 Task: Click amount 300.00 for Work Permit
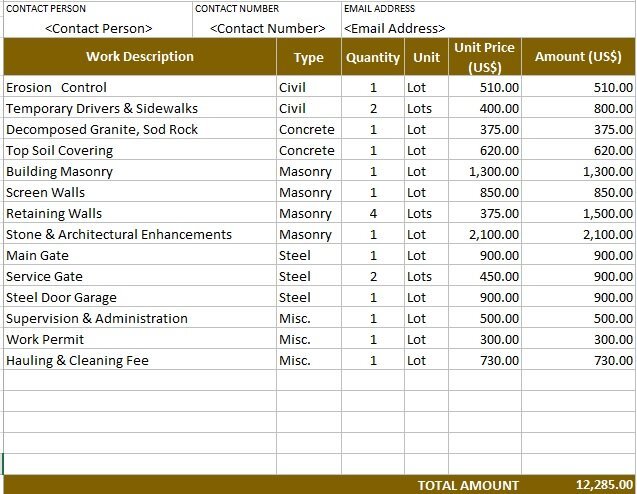(578, 338)
